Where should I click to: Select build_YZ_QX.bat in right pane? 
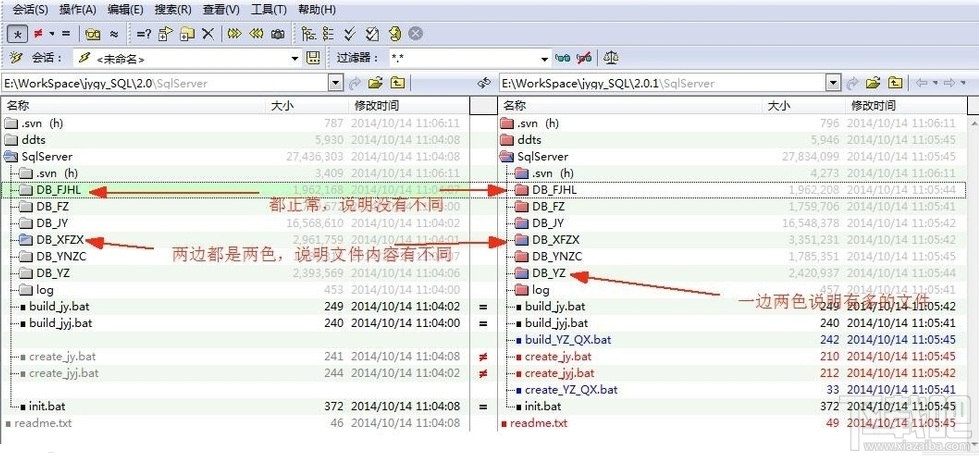click(x=568, y=340)
